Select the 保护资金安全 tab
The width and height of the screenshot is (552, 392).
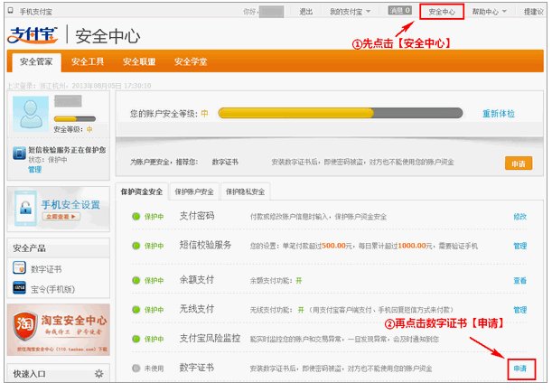click(142, 191)
